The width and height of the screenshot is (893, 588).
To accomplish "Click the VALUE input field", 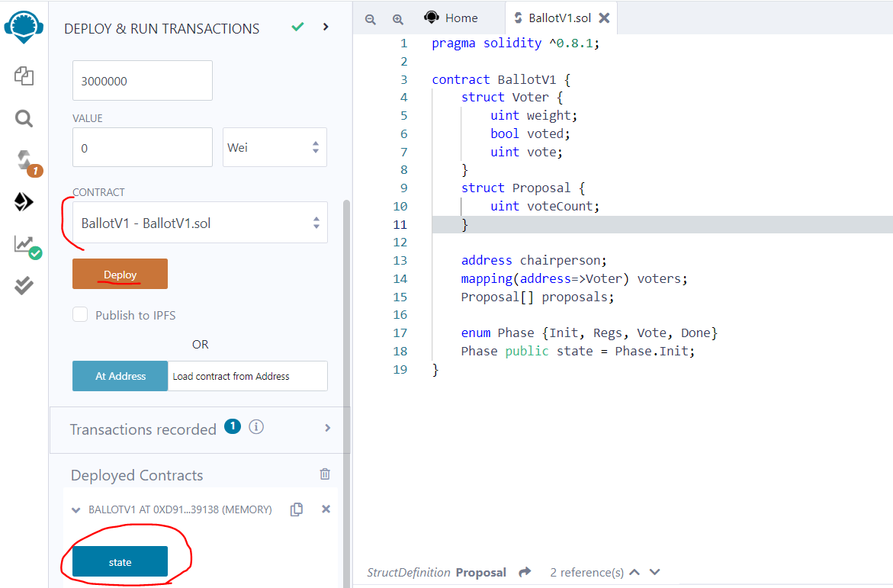I will click(143, 147).
